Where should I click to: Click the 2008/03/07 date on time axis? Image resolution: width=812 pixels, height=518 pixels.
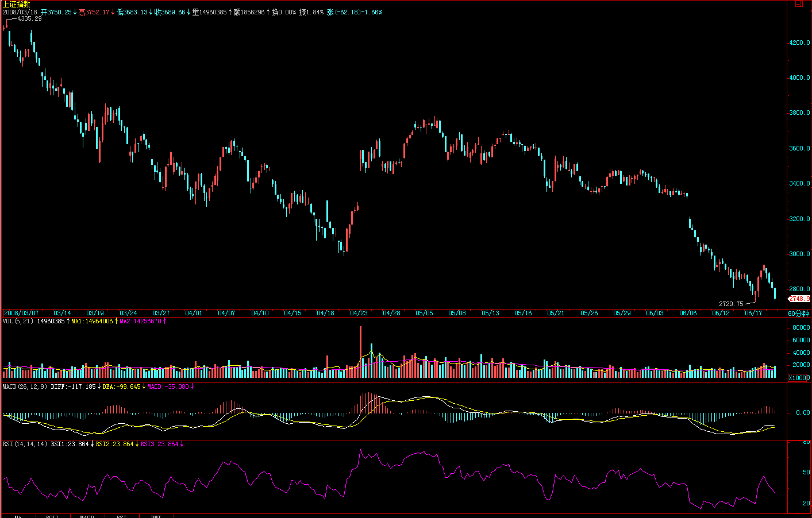21,314
